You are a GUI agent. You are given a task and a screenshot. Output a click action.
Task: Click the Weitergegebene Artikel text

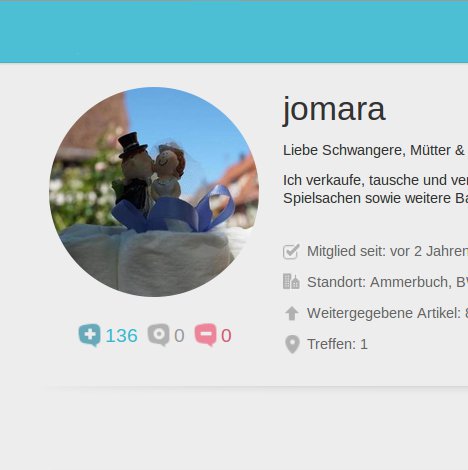point(387,313)
